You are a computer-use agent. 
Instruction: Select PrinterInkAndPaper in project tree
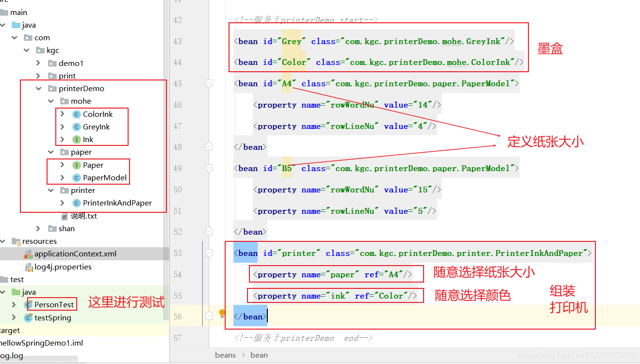pos(117,203)
